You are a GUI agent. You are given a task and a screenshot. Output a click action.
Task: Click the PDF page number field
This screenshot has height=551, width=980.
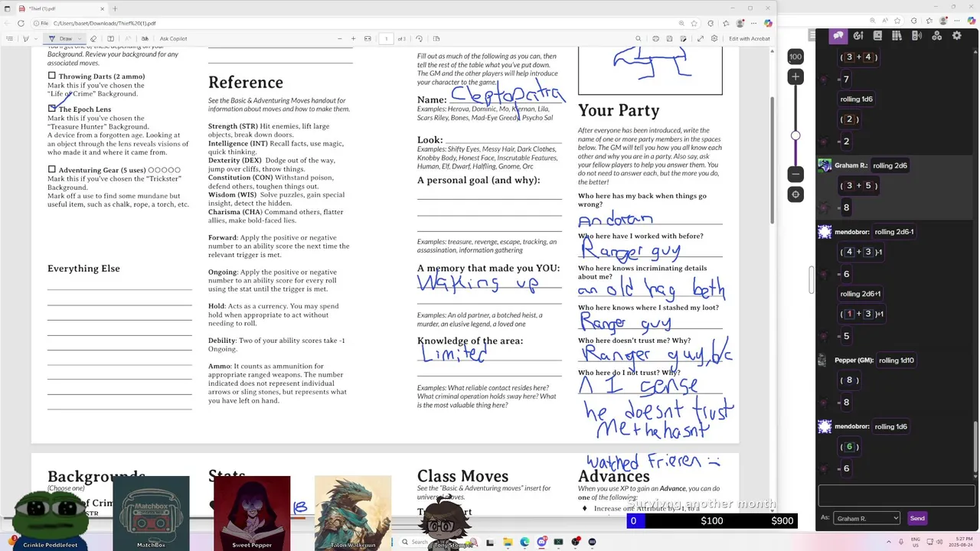click(386, 38)
